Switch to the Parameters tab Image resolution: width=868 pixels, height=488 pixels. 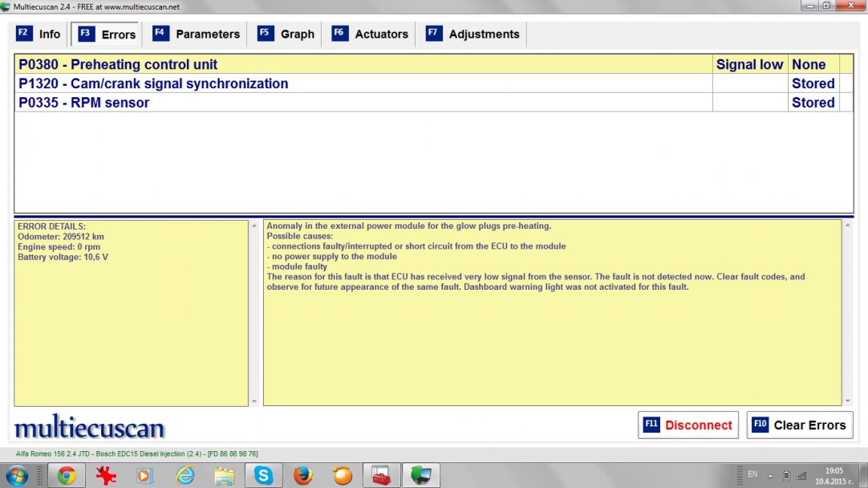(x=197, y=35)
